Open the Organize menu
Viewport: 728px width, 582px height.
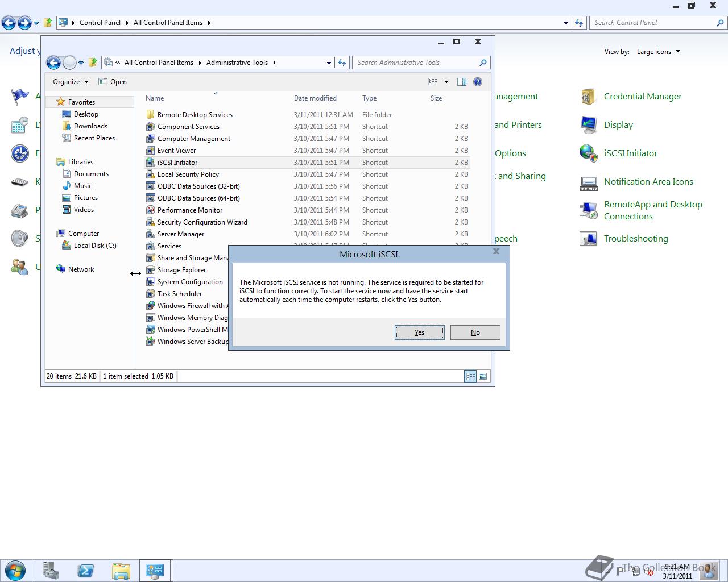pos(71,82)
